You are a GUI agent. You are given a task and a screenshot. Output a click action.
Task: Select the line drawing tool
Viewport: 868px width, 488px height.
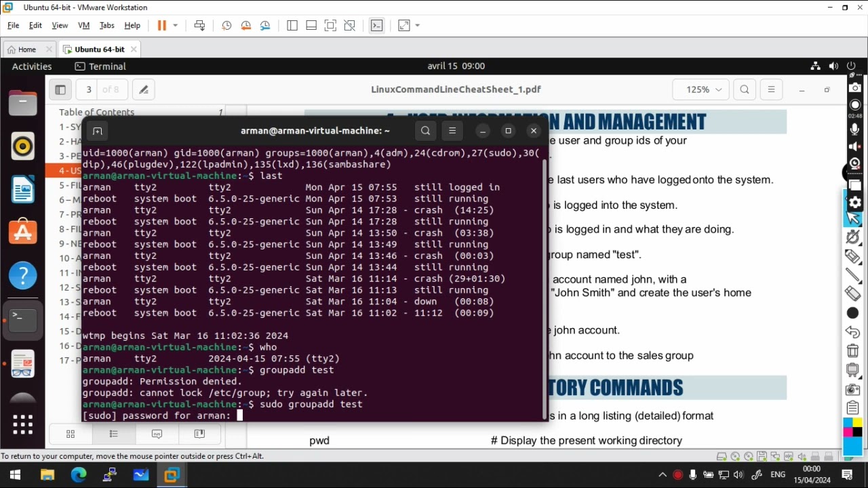click(853, 275)
